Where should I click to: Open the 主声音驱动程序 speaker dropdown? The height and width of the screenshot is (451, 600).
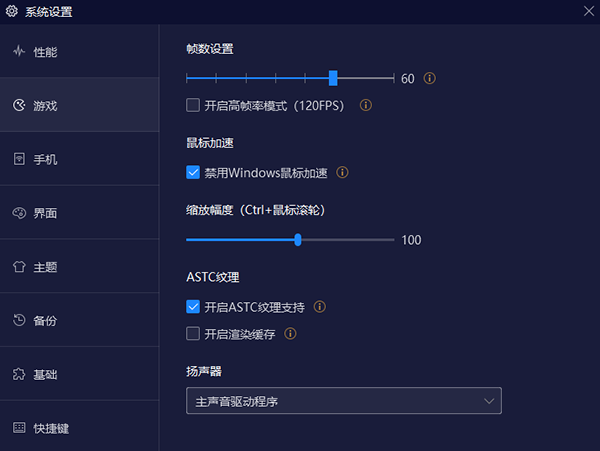coord(343,401)
